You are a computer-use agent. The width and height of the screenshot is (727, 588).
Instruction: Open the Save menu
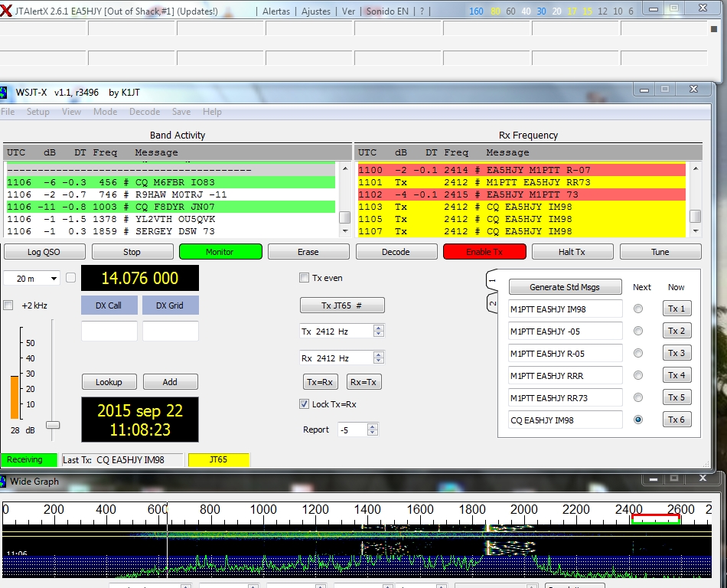(x=181, y=112)
